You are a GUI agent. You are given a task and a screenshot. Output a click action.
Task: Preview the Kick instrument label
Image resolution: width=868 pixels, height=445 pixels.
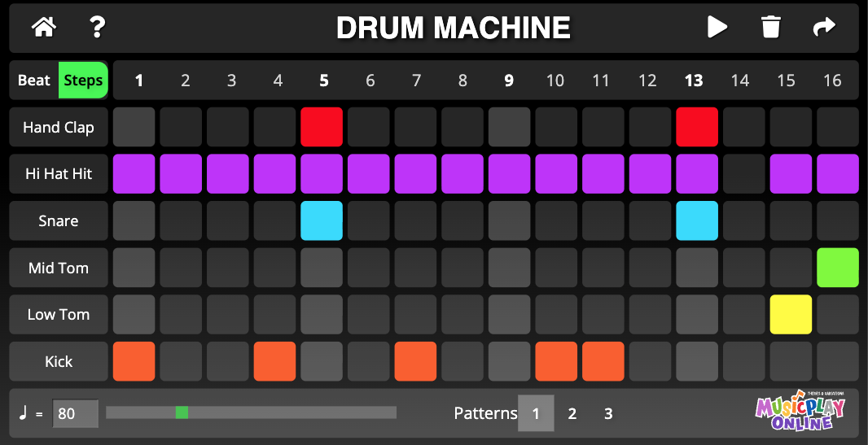[59, 361]
